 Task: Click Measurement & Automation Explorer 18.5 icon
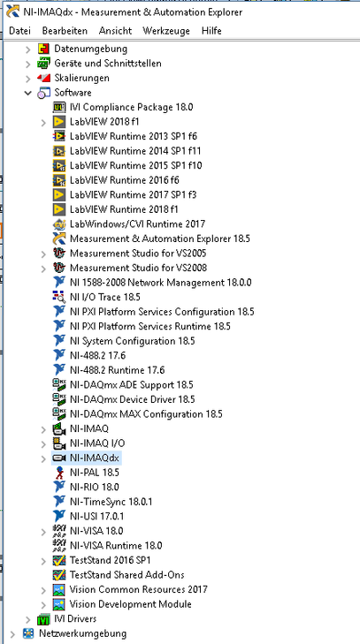[x=59, y=239]
